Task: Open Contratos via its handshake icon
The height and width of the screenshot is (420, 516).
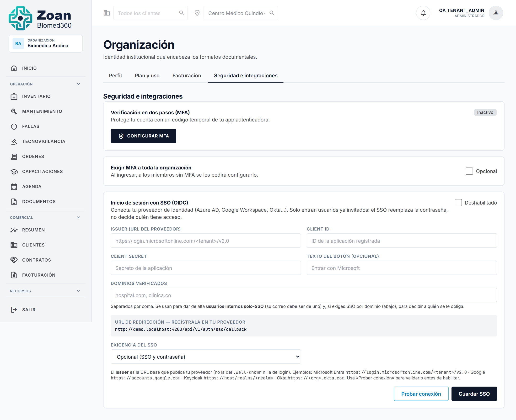Action: tap(14, 260)
